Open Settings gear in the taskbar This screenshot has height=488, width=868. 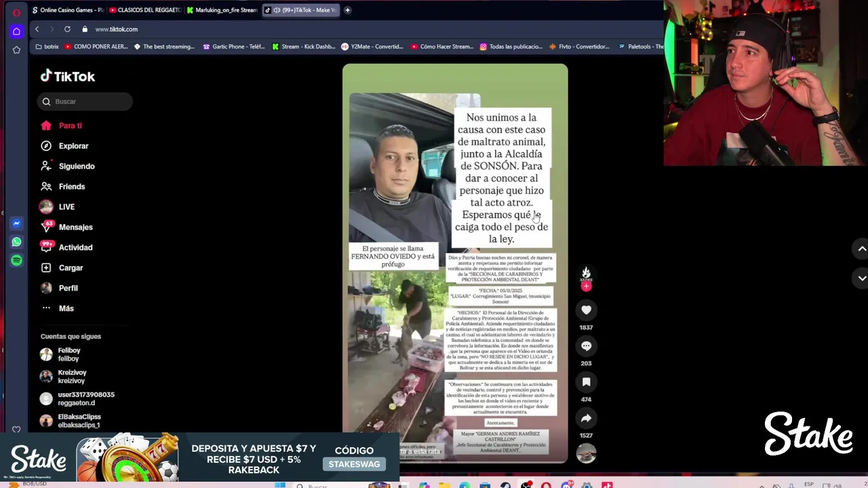(x=587, y=485)
